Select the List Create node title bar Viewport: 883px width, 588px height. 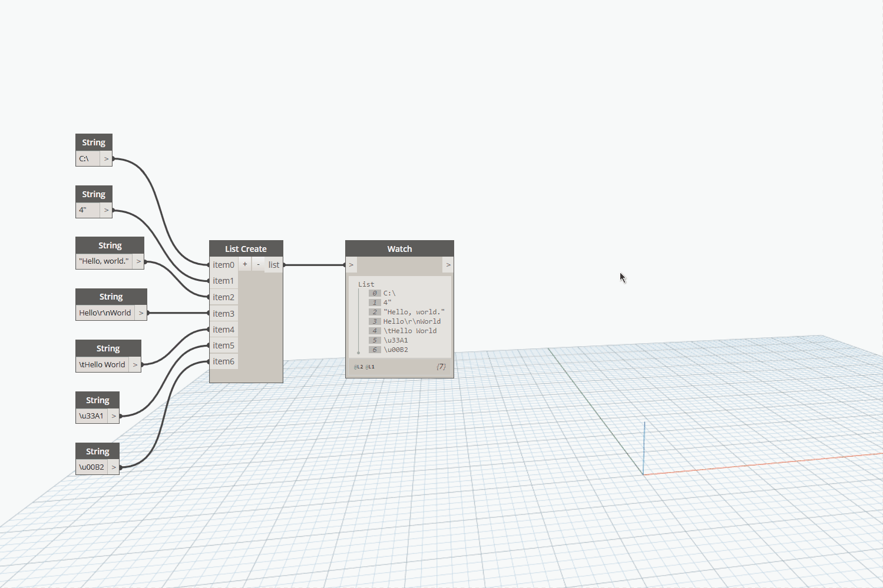pyautogui.click(x=246, y=248)
